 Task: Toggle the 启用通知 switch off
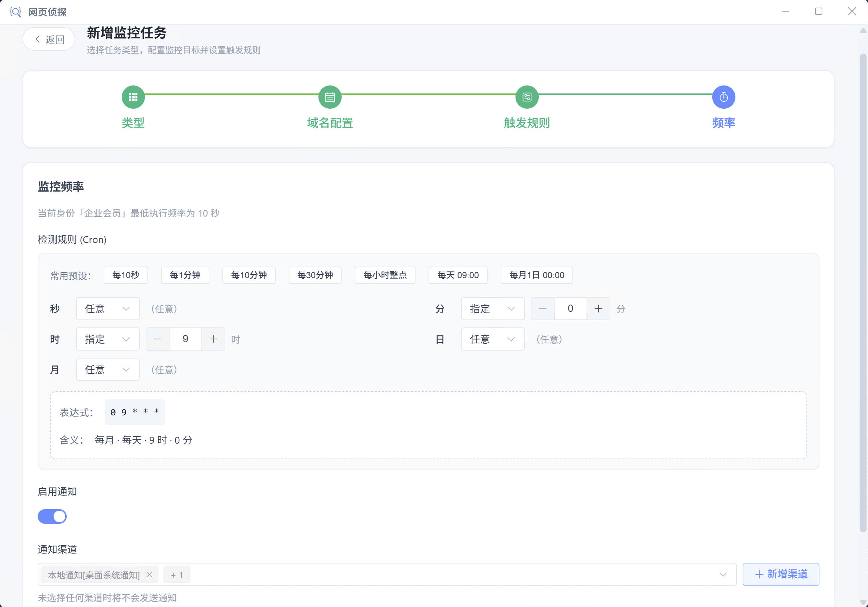(x=52, y=516)
